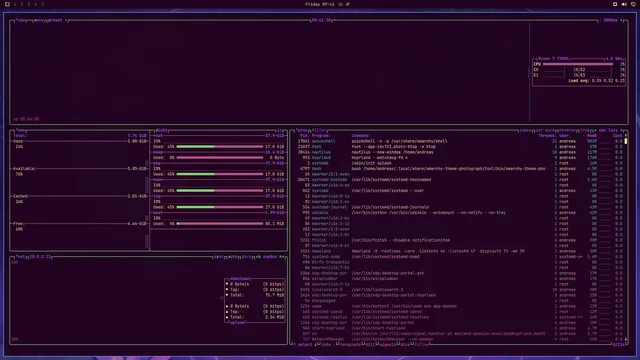
Task: Click the tray icon left of volume
Action: [x=615, y=4]
